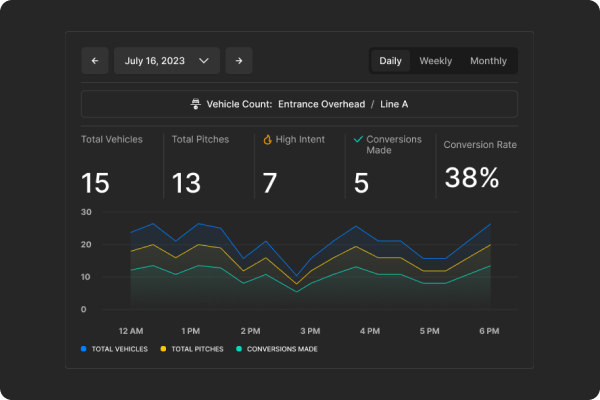The height and width of the screenshot is (400, 600).
Task: Click the yellow Total Pitches legend dot
Action: tap(163, 349)
